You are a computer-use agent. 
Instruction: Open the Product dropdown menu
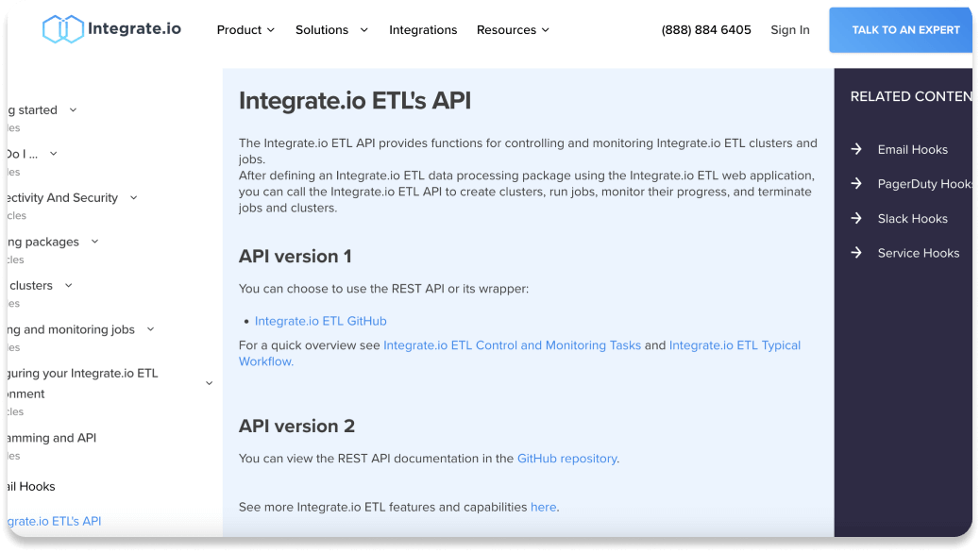click(x=245, y=30)
